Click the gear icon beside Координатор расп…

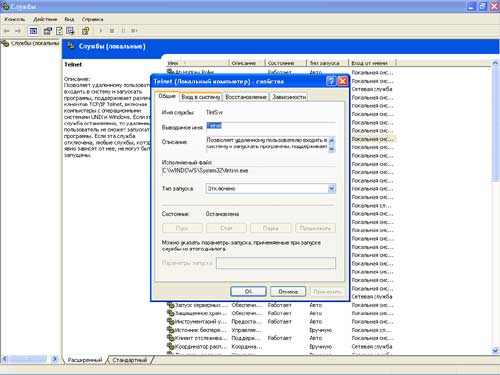coord(171,346)
